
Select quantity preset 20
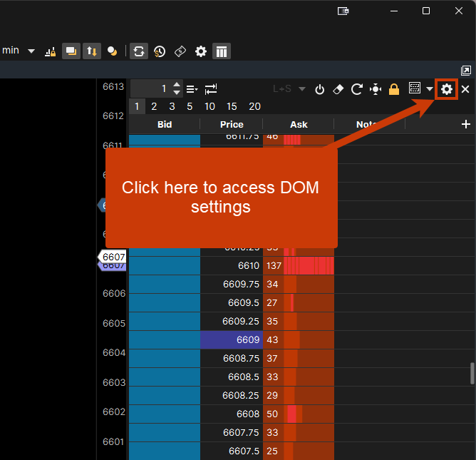254,106
